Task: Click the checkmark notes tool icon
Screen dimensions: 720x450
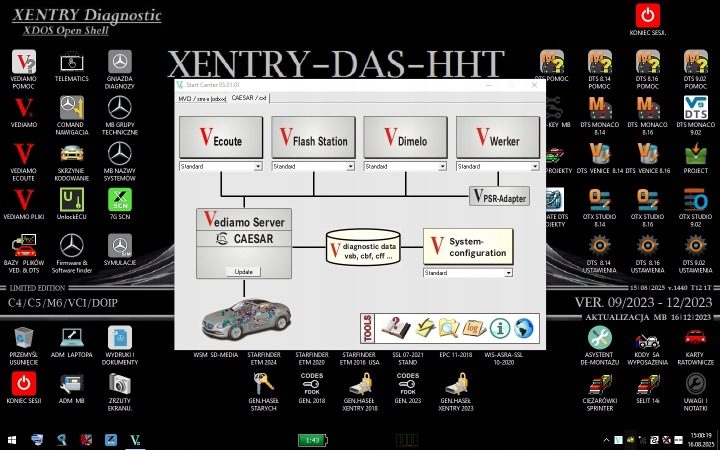Action: [x=425, y=328]
